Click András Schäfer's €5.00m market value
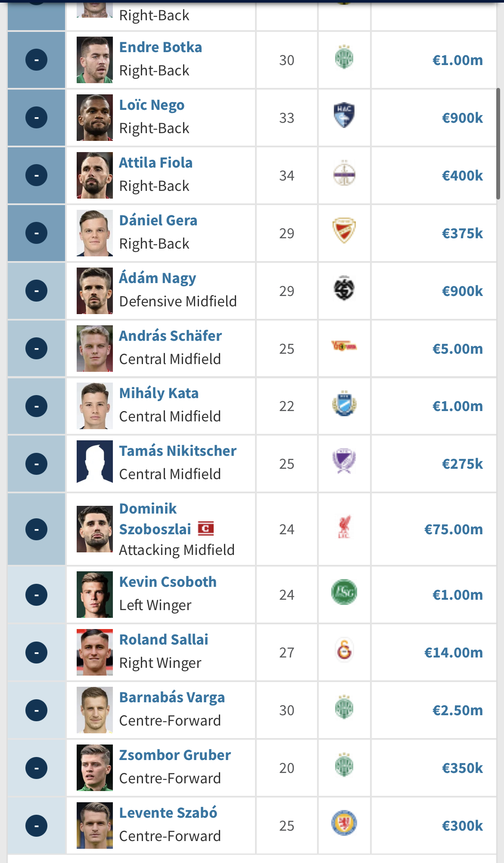The height and width of the screenshot is (863, 504). pyautogui.click(x=457, y=349)
